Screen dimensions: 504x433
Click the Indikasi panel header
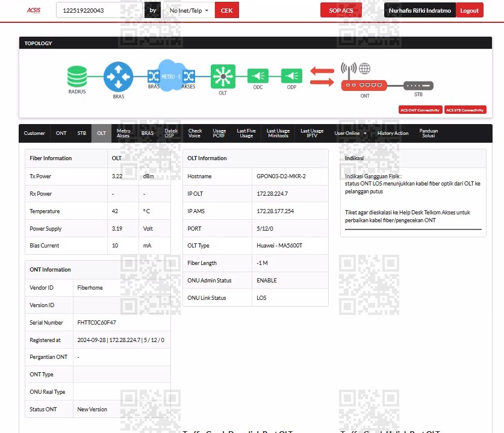[413, 158]
